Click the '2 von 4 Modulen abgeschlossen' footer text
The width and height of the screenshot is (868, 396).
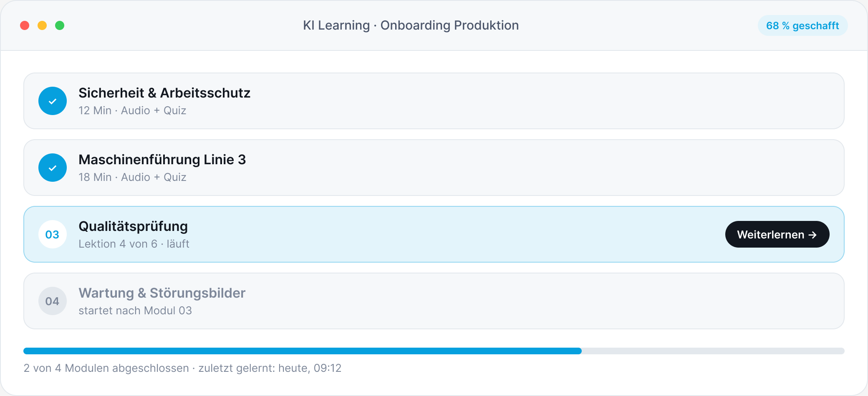[x=106, y=368]
